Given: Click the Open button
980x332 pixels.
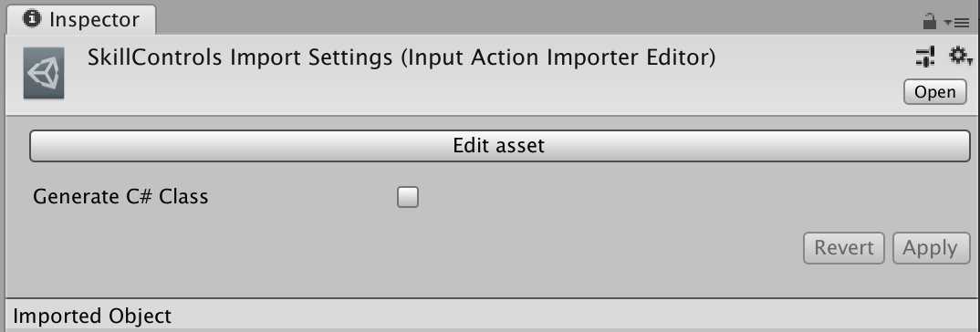Looking at the screenshot, I should tap(935, 92).
